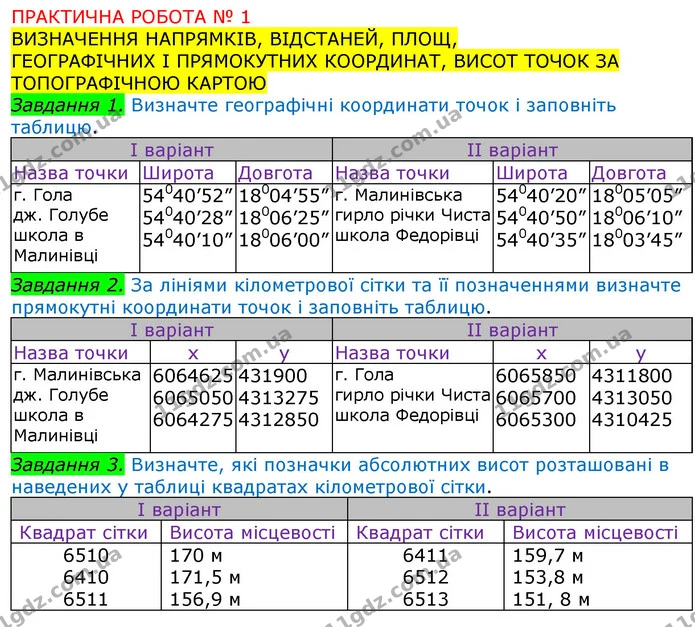Click grid square 6510
The image size is (695, 627).
pos(86,555)
